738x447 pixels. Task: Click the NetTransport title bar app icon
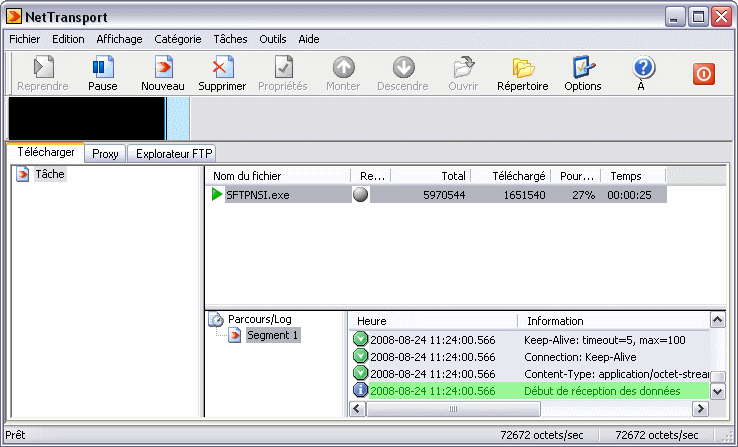coord(14,16)
